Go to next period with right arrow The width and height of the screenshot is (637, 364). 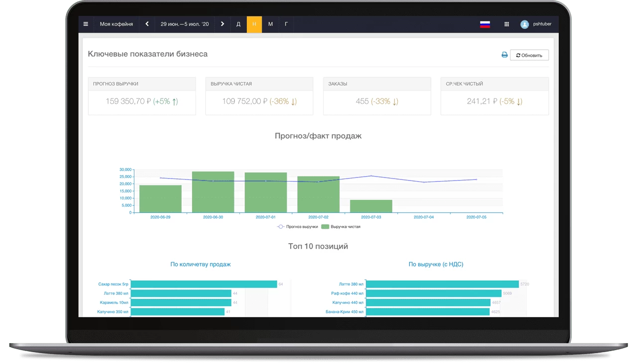tap(222, 24)
